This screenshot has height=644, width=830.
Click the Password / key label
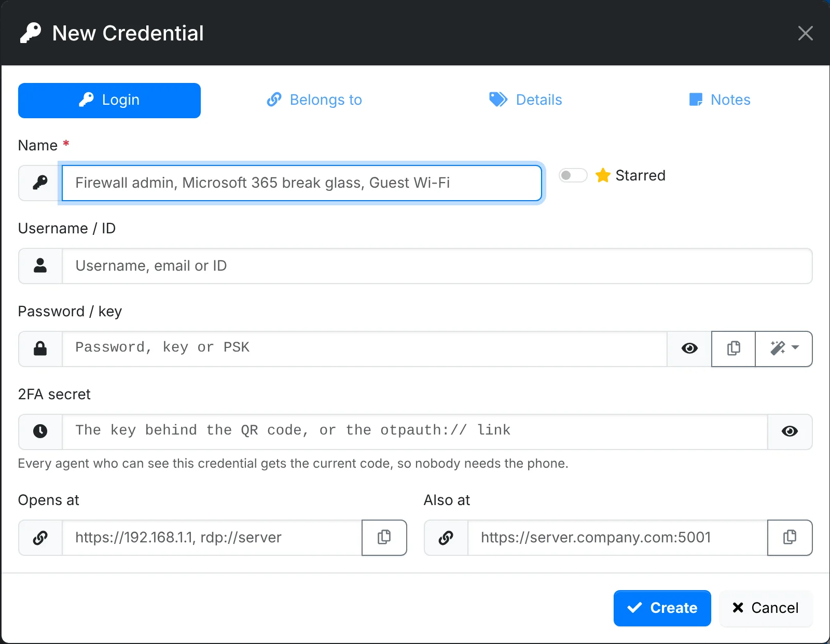[70, 311]
